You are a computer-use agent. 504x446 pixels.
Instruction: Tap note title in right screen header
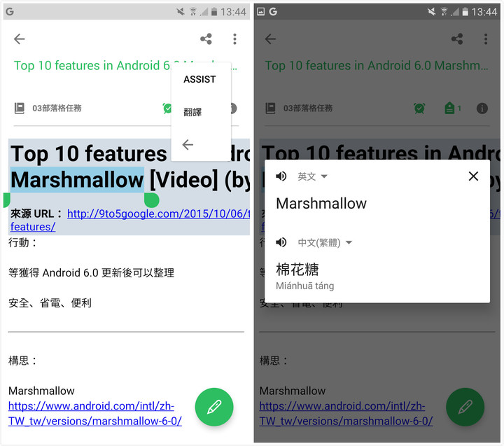tap(377, 66)
